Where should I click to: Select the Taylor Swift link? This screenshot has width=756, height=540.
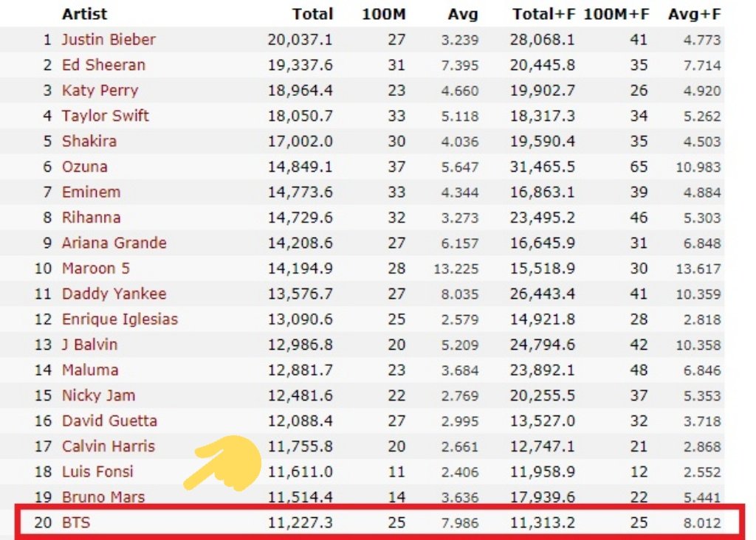tap(105, 116)
